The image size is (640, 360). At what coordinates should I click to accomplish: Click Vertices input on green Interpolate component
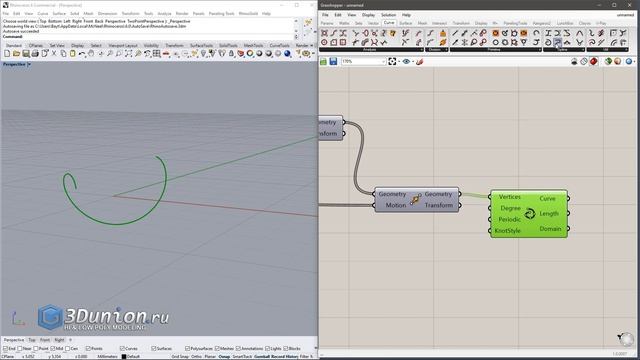point(509,197)
